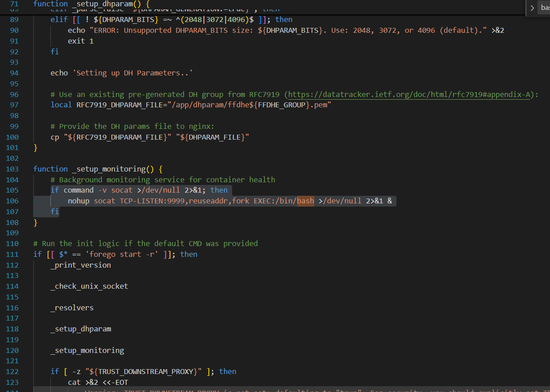
Task: Click '"${DHPARAM_FILE}"' argument on line 100
Action: pos(213,137)
